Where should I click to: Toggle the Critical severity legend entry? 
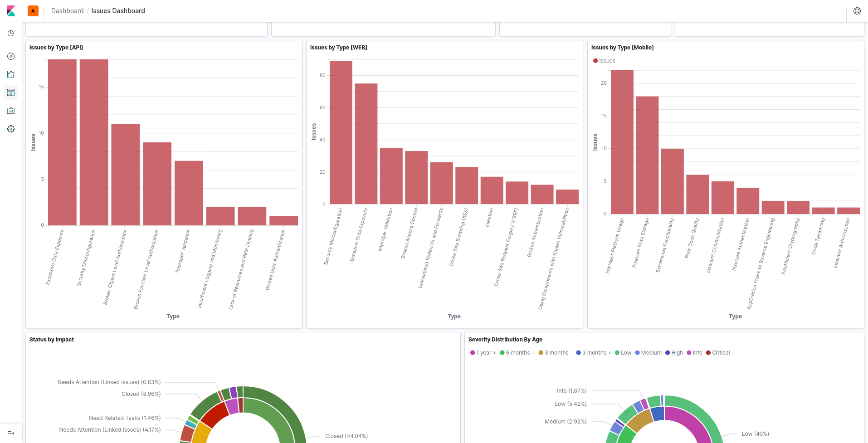[718, 353]
